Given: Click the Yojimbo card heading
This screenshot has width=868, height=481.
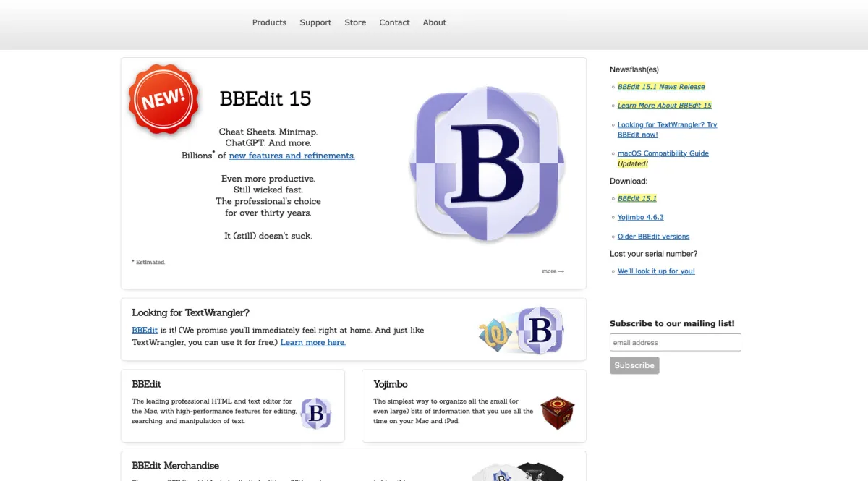Looking at the screenshot, I should tap(391, 384).
